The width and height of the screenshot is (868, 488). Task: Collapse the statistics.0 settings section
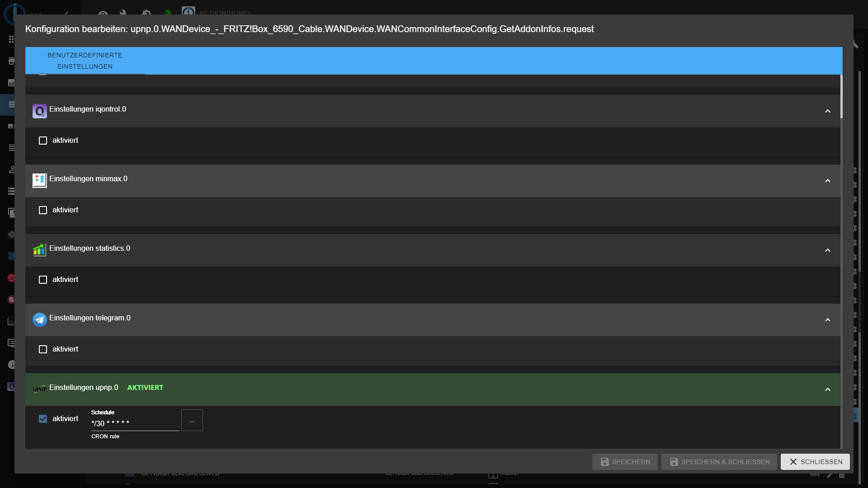[827, 250]
